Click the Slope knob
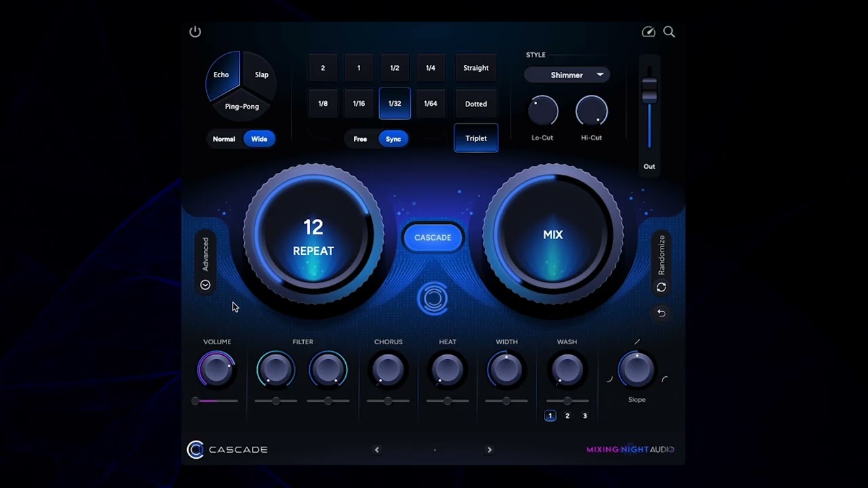The height and width of the screenshot is (488, 868). click(x=637, y=369)
